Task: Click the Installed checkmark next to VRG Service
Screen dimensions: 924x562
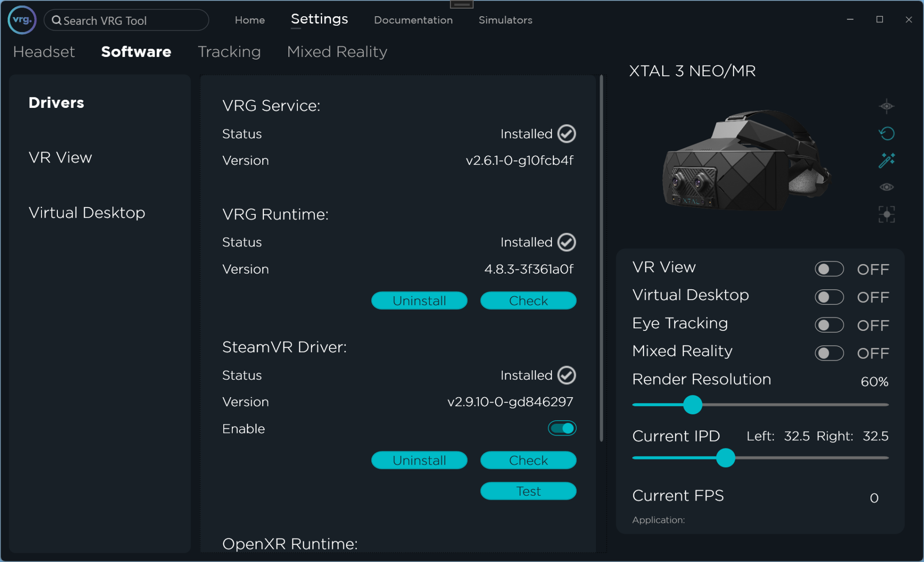Action: (x=566, y=134)
